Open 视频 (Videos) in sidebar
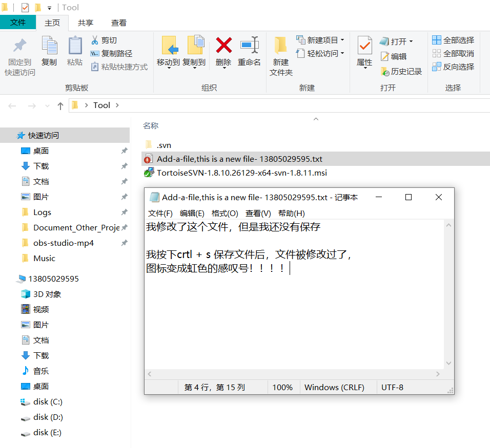 pos(41,309)
